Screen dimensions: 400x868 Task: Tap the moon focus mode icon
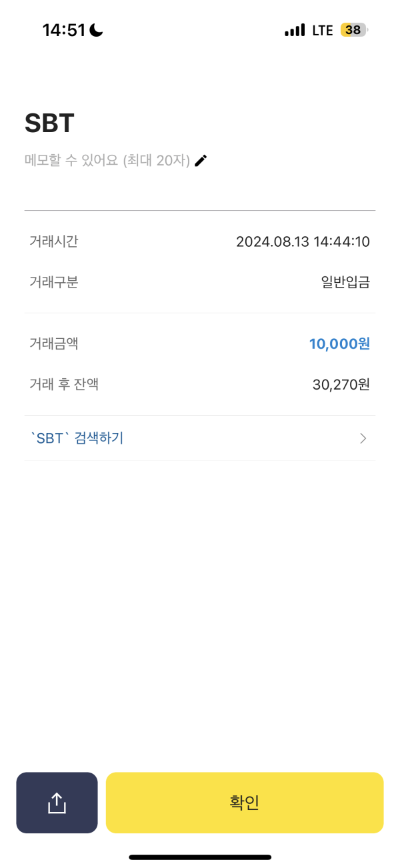[97, 30]
